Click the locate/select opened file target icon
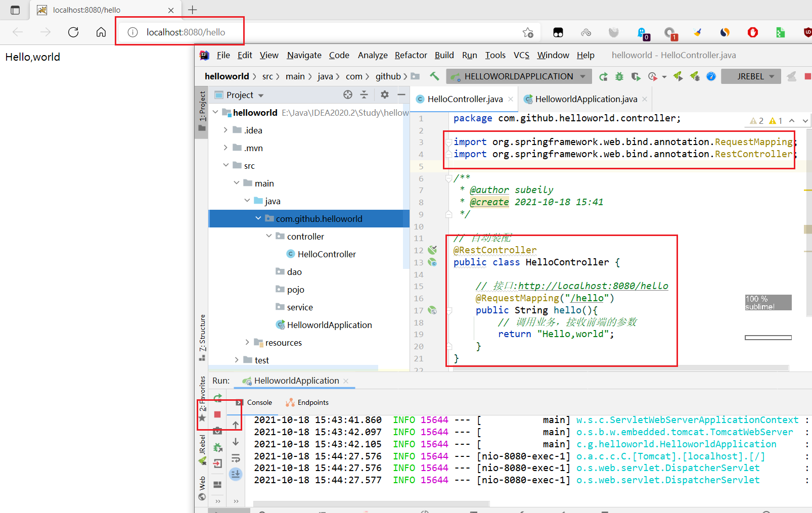The height and width of the screenshot is (513, 812). point(347,95)
